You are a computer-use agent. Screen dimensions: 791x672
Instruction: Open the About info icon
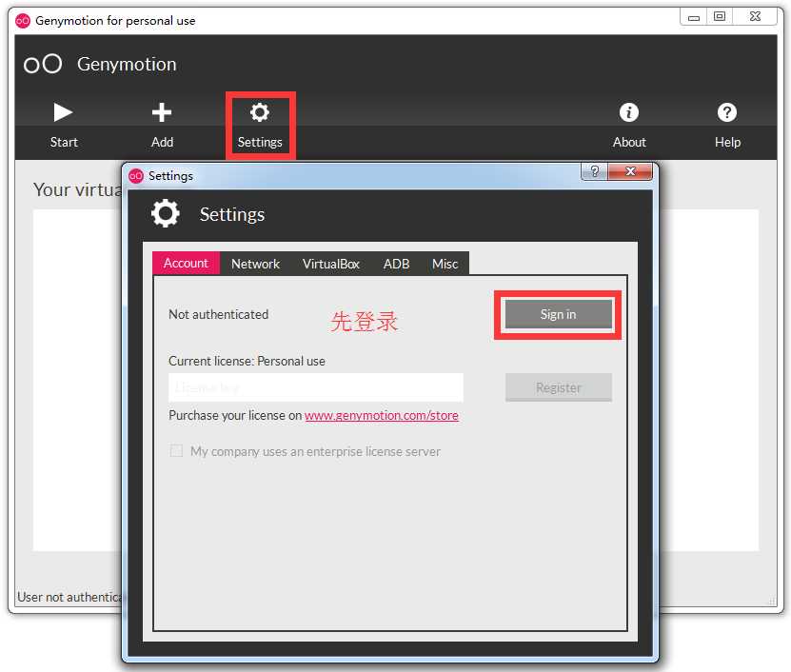[x=628, y=112]
